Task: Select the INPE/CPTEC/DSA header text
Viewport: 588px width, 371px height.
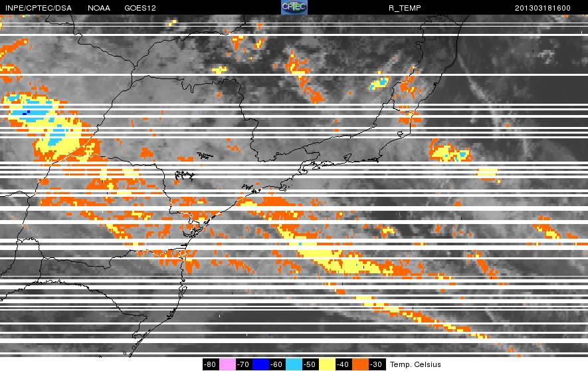Action: pos(39,8)
